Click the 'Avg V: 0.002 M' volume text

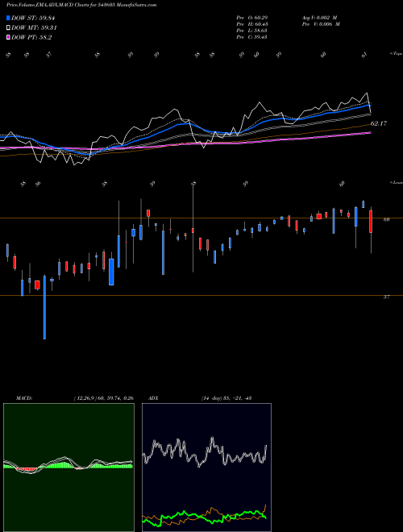click(x=321, y=17)
